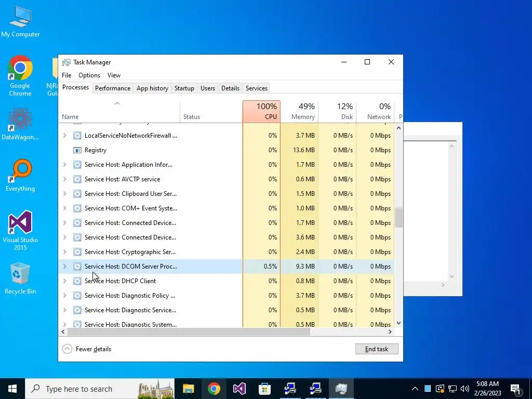Expand Service Host: Application Infor... group

65,165
